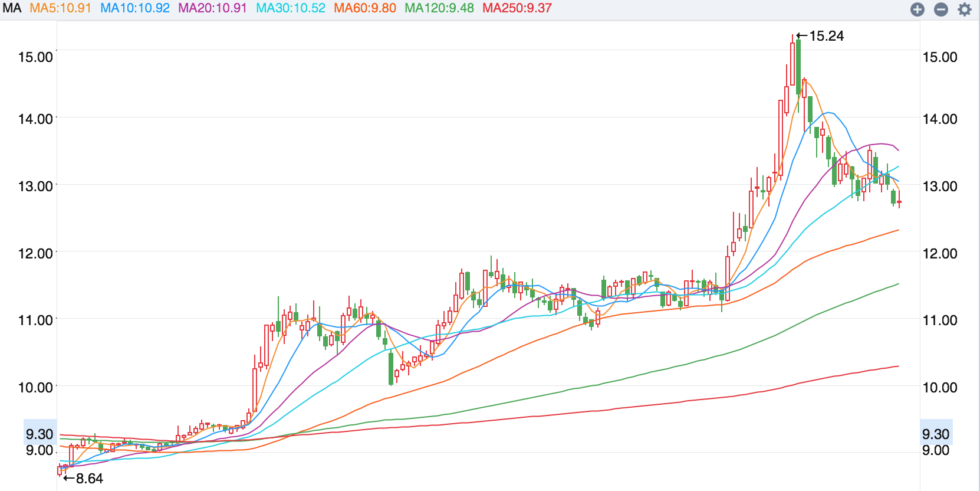
Task: Zoom in with the plus icon
Action: [917, 9]
